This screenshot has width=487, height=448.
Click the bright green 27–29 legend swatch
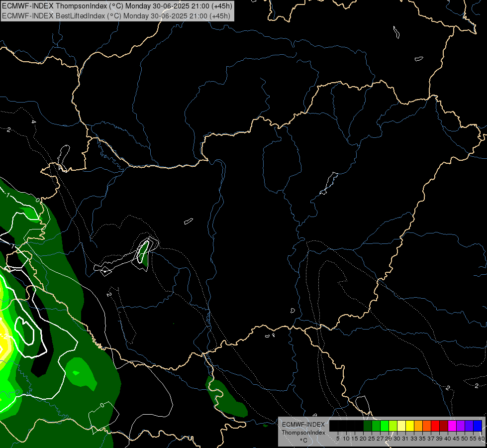coord(385,426)
